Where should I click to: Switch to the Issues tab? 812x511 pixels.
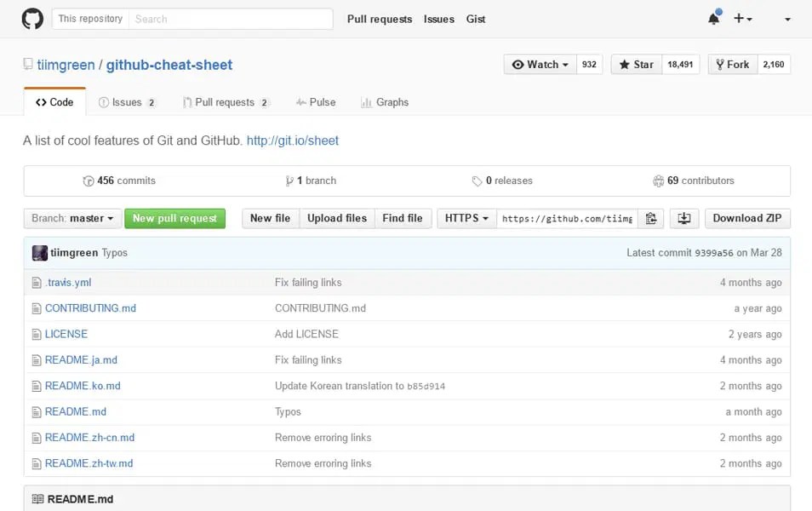click(125, 102)
